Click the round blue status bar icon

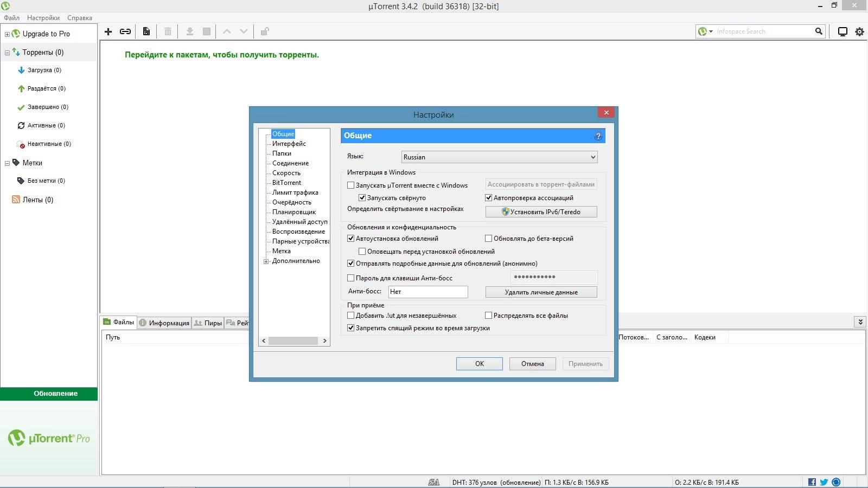pos(836,482)
